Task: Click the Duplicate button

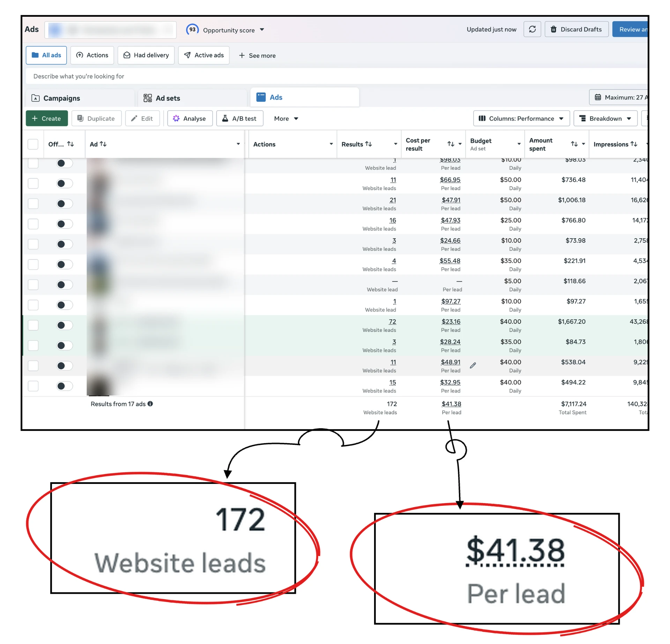Action: (96, 119)
